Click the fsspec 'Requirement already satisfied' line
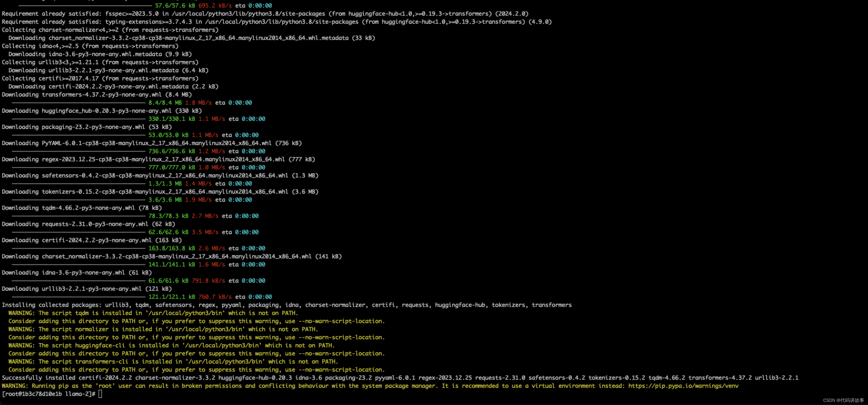The height and width of the screenshot is (405, 868). pyautogui.click(x=265, y=14)
